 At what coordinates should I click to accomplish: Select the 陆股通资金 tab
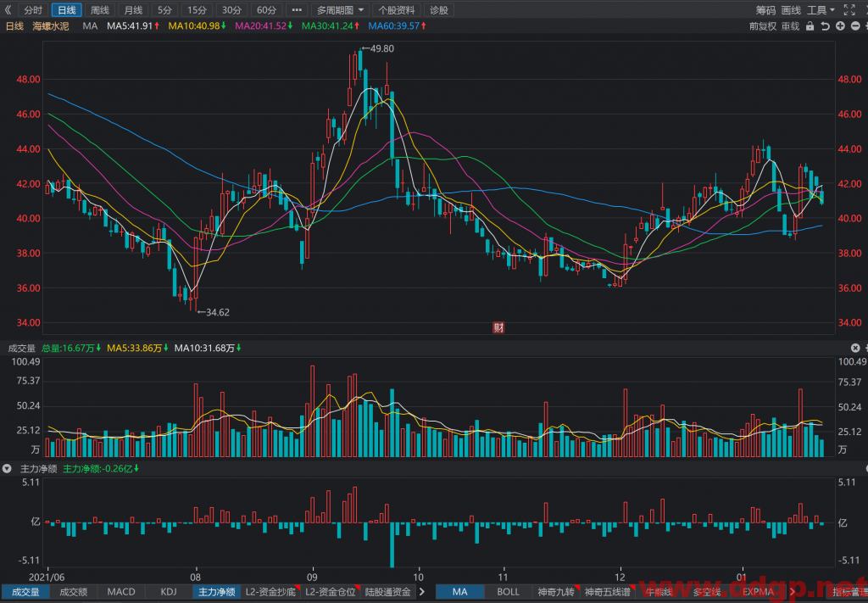pyautogui.click(x=388, y=592)
